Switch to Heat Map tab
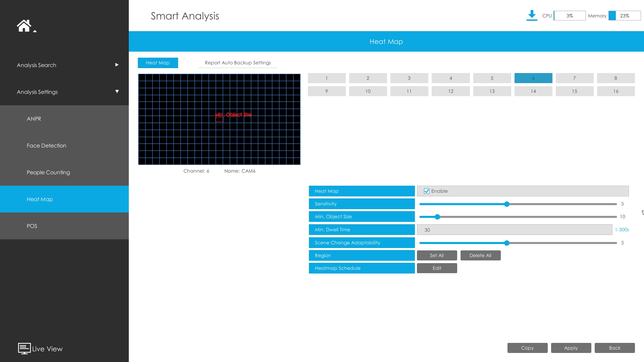This screenshot has height=362, width=644. pyautogui.click(x=158, y=63)
